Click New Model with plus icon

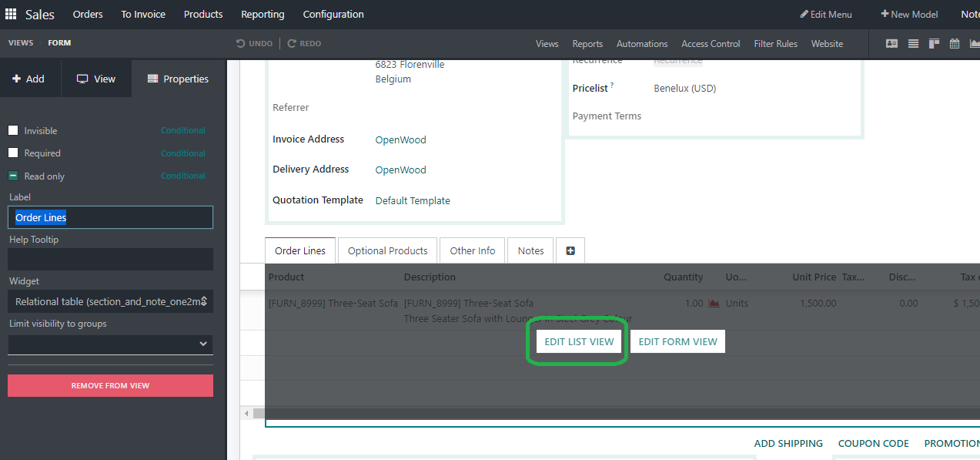(909, 15)
